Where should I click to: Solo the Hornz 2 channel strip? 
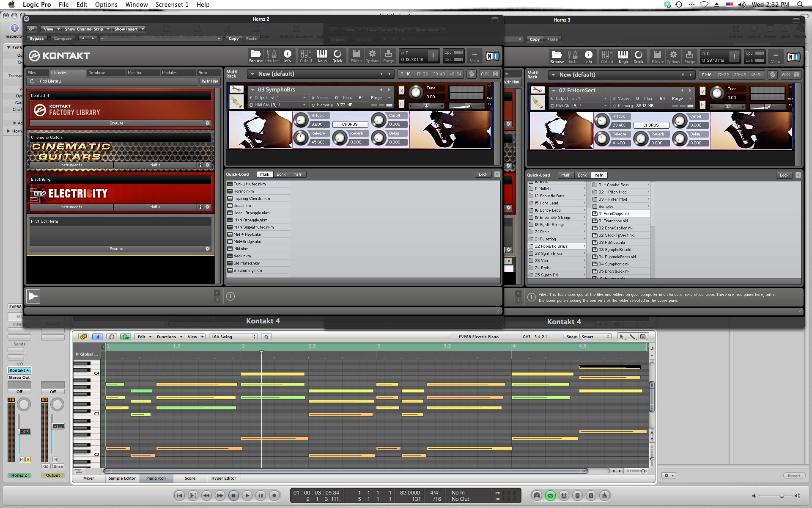coord(28,459)
